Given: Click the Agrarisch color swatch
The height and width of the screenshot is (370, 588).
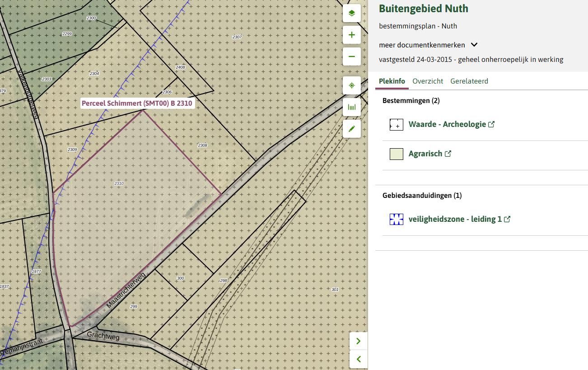Looking at the screenshot, I should coord(396,154).
